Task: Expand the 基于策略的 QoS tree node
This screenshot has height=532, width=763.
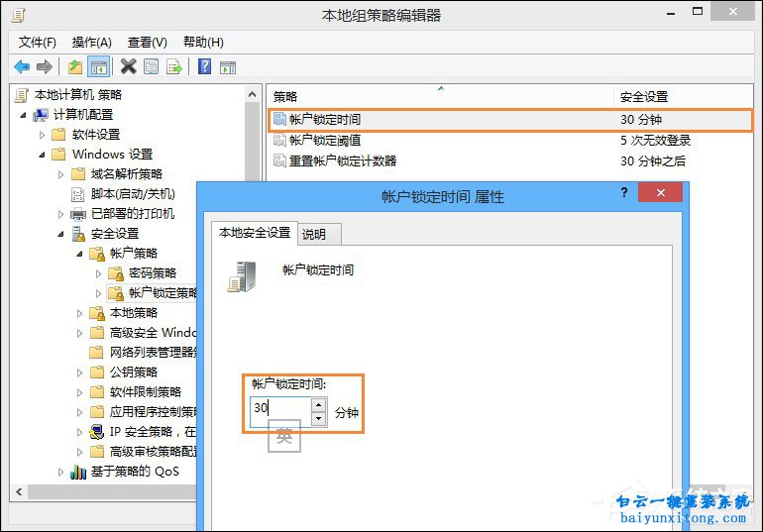Action: pyautogui.click(x=60, y=472)
